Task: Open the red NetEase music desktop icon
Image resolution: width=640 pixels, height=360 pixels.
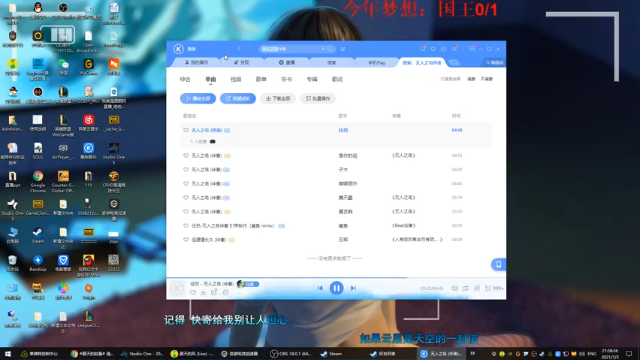Action: (x=88, y=123)
